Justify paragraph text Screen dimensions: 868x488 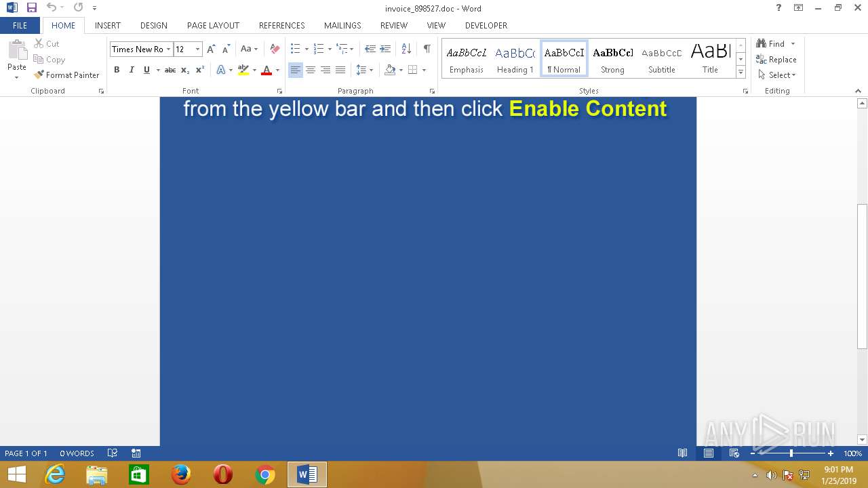click(340, 70)
